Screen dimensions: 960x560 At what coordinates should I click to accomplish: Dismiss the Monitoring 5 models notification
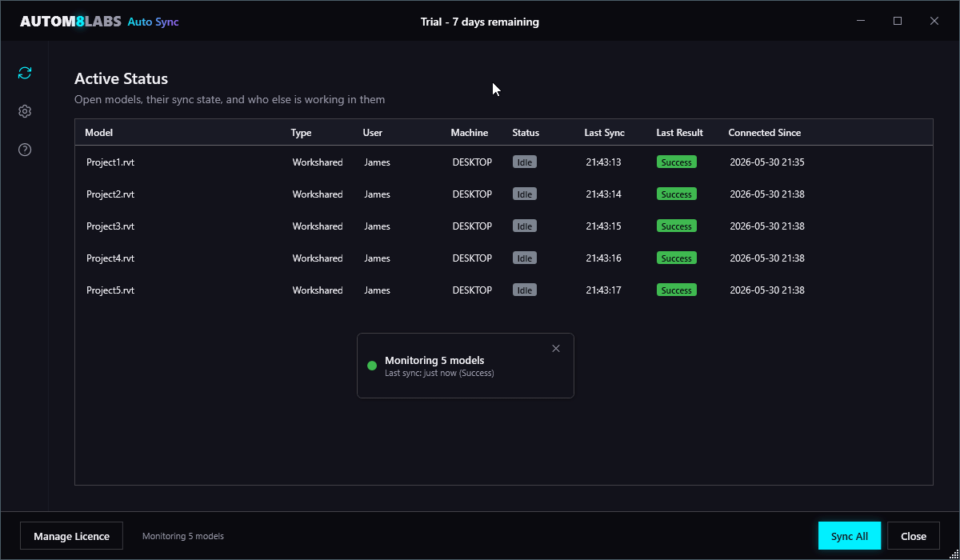pos(556,348)
